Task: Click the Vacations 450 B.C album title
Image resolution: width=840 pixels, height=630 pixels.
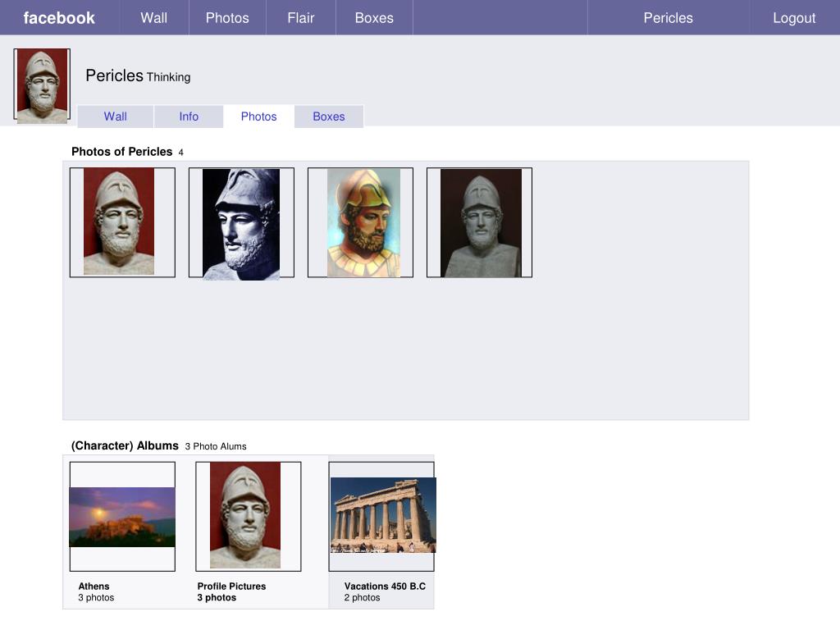Action: tap(385, 586)
